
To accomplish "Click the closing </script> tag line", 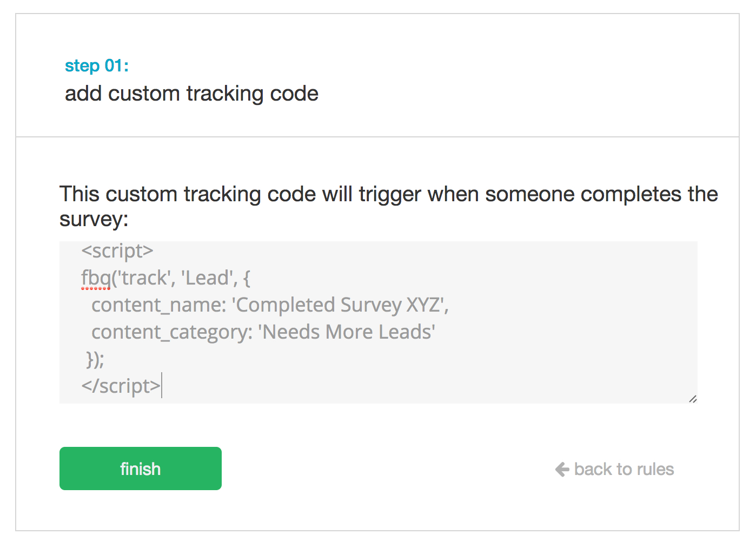I will 121,386.
